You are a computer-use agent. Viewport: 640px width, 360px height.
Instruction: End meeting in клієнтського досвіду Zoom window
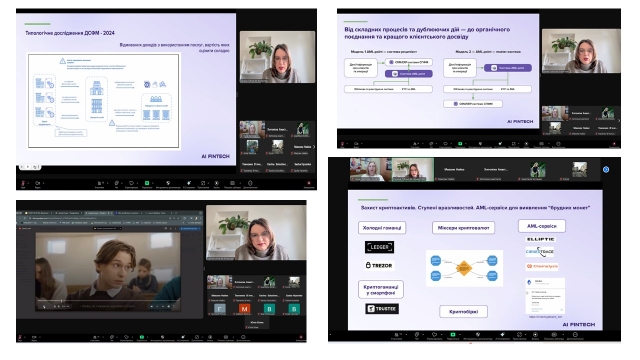pyautogui.click(x=614, y=144)
